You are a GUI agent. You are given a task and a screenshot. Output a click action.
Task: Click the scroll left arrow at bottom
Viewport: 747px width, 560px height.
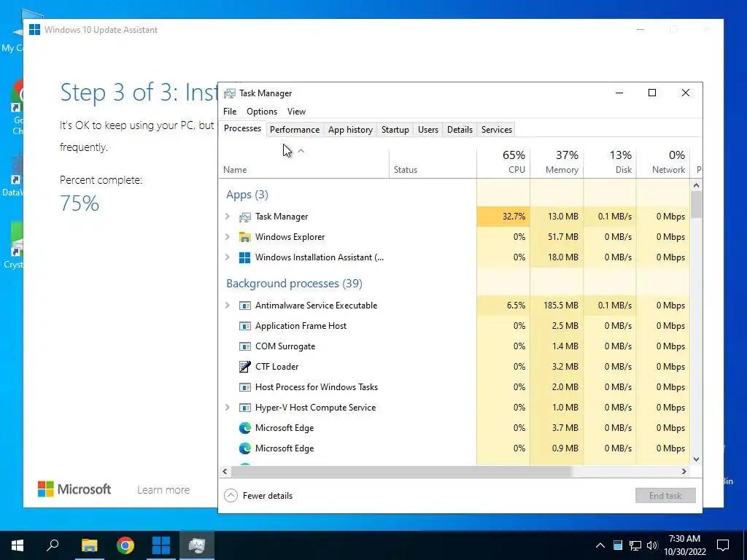pyautogui.click(x=225, y=472)
